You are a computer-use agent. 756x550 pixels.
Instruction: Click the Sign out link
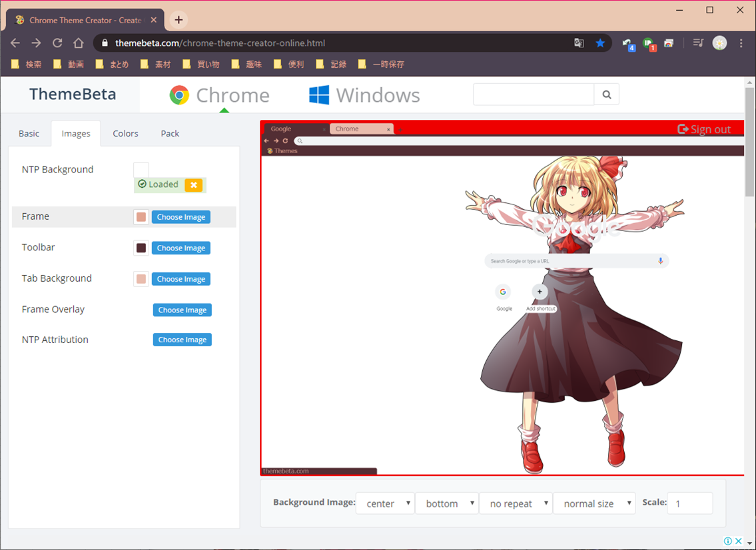[705, 129]
